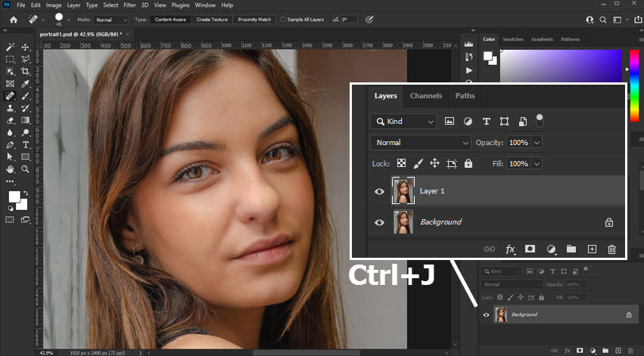Open the status bar info arrow
Screen dimensions: 644x356
[x=141, y=353]
